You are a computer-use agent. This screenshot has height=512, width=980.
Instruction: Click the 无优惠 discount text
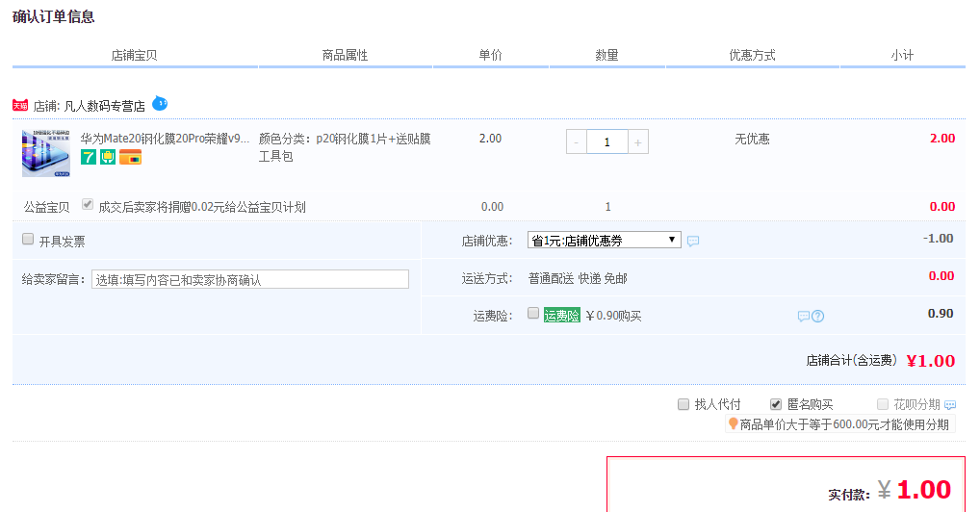[752, 139]
